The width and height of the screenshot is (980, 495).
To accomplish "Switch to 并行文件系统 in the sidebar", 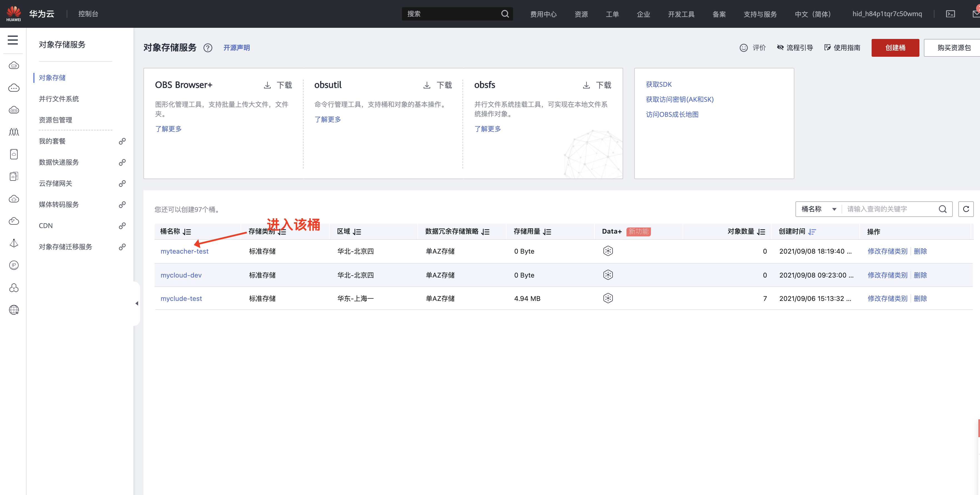I will [x=59, y=98].
